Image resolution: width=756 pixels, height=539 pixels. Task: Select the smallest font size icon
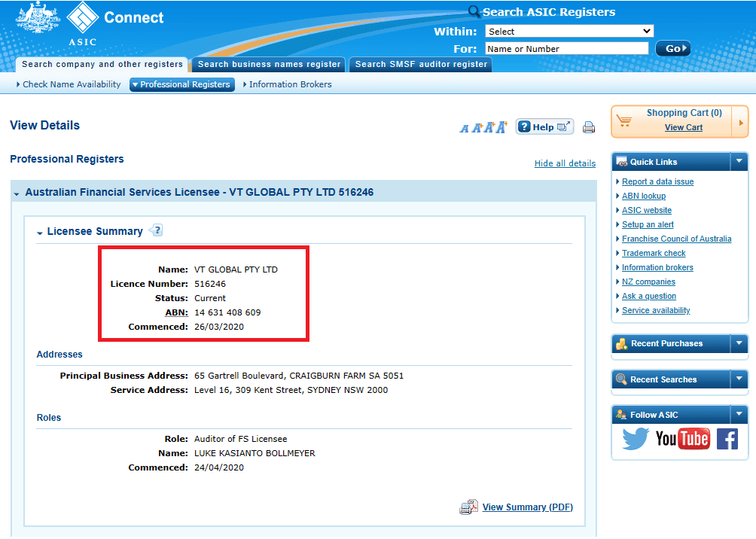pyautogui.click(x=464, y=128)
